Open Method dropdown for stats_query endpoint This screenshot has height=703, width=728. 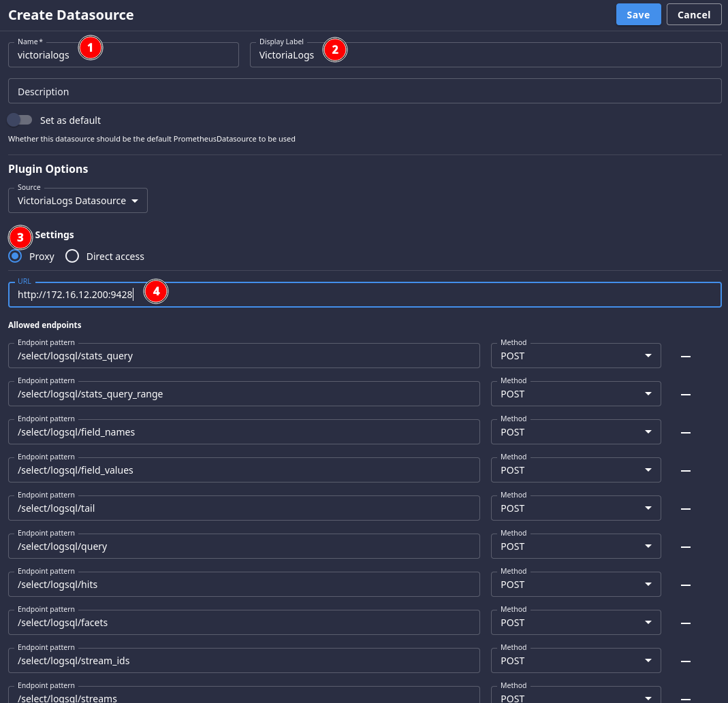click(x=575, y=356)
